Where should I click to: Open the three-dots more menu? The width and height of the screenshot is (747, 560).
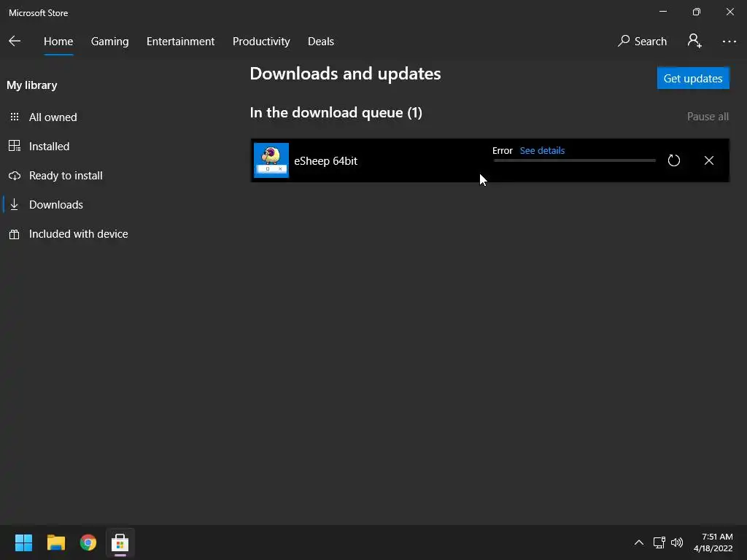coord(729,42)
